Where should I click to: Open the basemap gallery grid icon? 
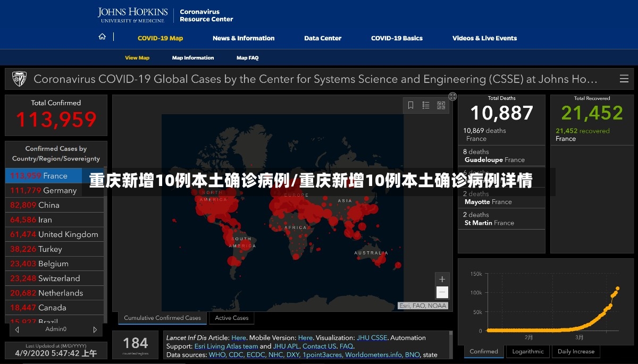pos(441,105)
